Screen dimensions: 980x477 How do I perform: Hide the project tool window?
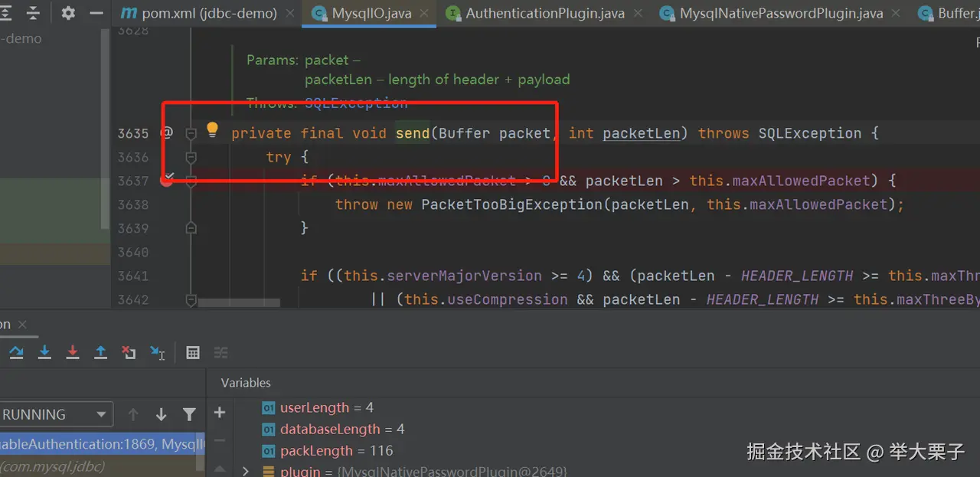96,13
